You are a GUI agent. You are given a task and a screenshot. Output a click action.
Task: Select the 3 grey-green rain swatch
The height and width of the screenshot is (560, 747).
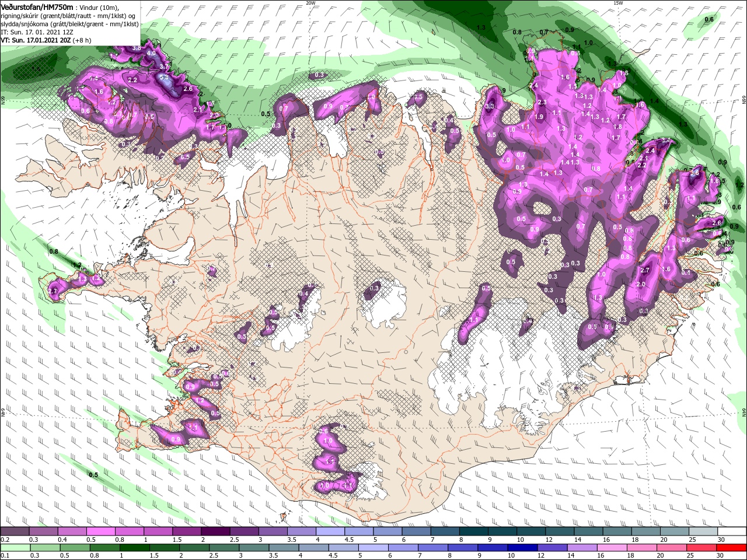coord(254,548)
